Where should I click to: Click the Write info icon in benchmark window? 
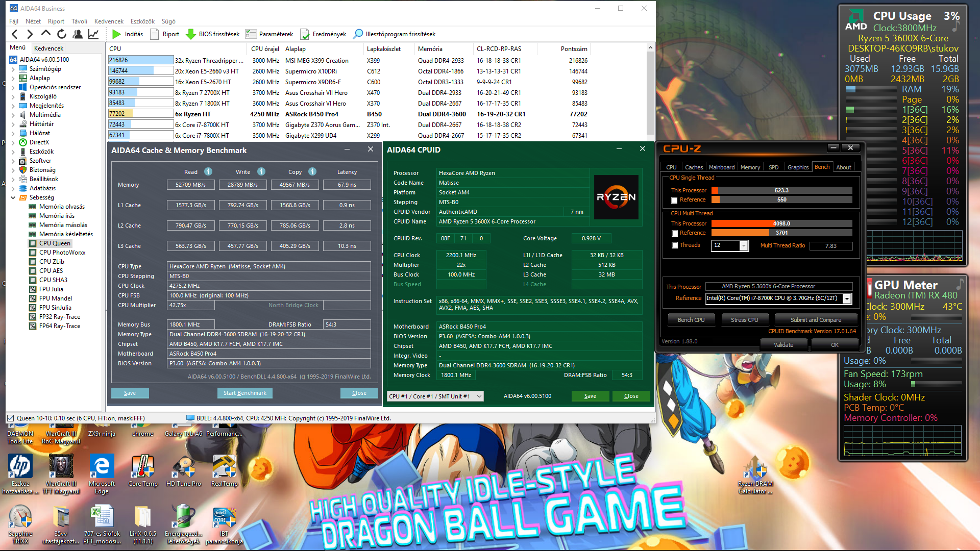point(261,171)
